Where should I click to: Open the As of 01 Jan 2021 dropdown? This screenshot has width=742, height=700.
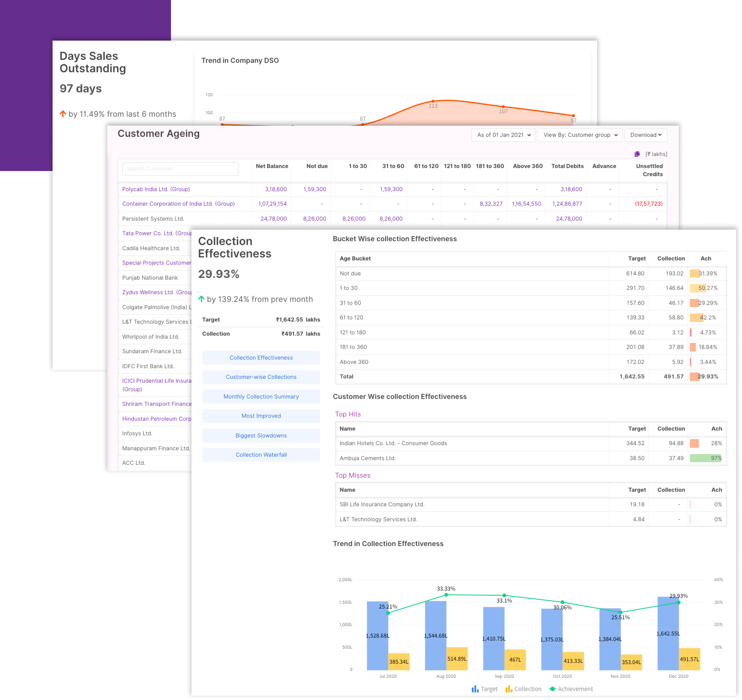click(x=503, y=135)
